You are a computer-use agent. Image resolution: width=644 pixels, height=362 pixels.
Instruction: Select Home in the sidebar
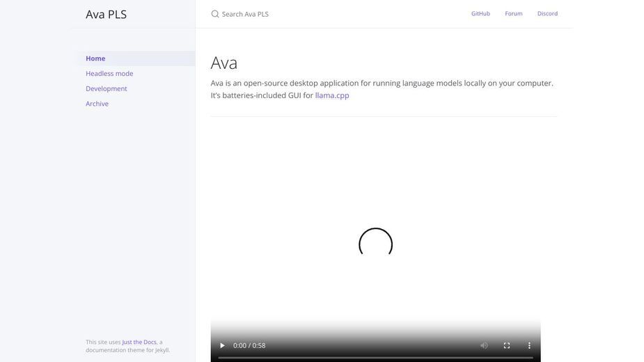[x=136, y=58]
